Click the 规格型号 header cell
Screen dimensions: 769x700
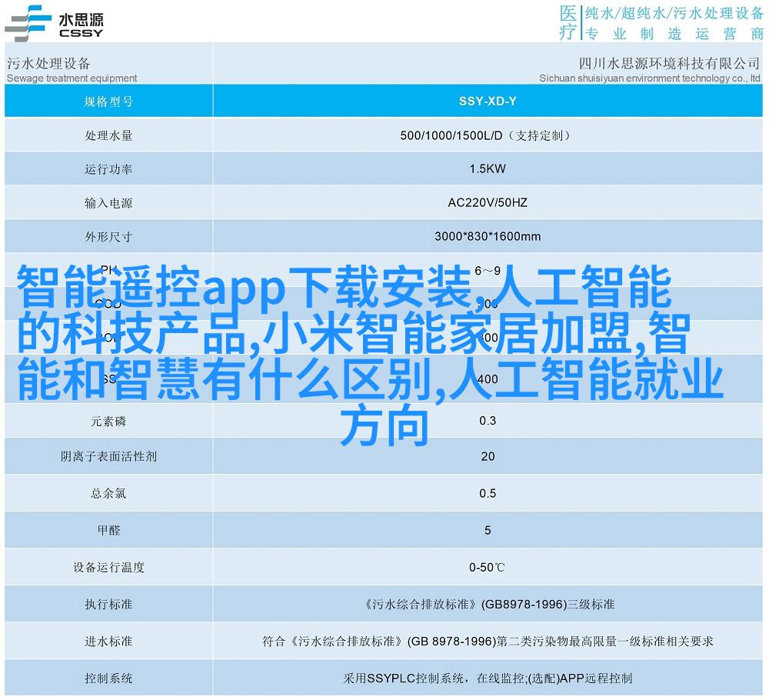[x=108, y=102]
